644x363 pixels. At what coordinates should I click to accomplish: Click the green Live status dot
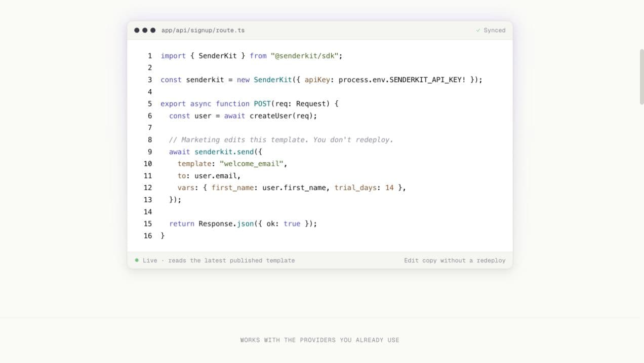click(x=137, y=260)
